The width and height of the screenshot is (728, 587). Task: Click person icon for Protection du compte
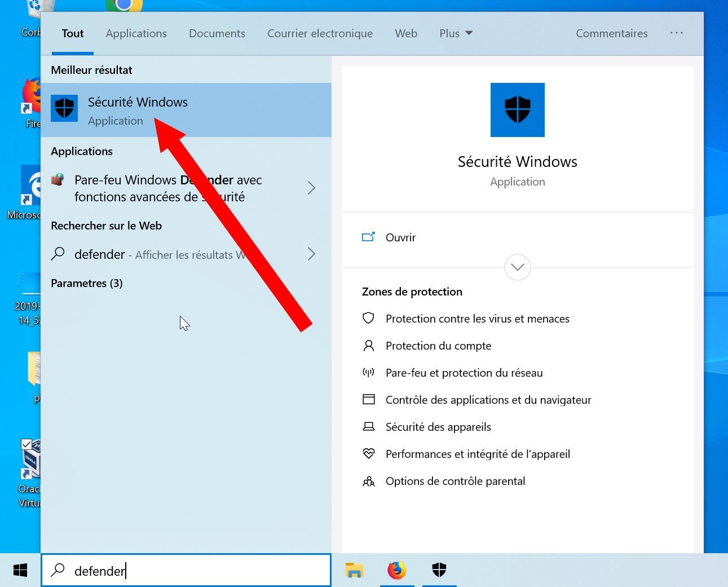click(368, 346)
